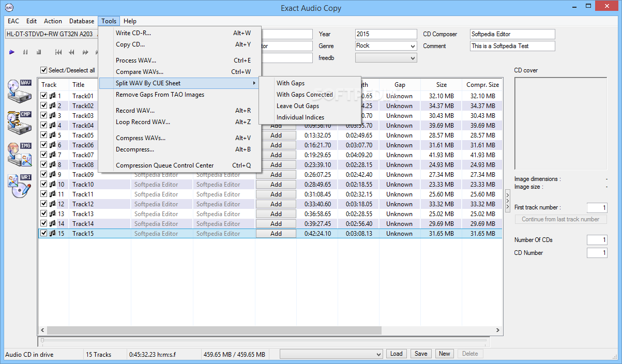Choose Individual Indices from the submenu

309,117
